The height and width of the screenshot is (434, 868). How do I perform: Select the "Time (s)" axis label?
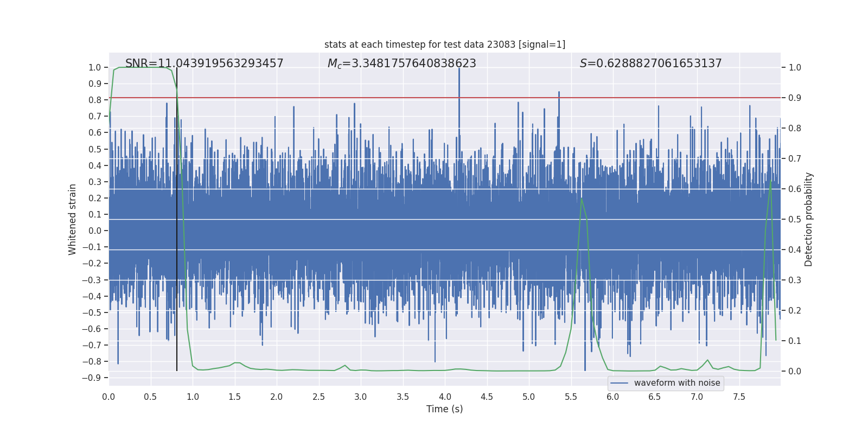point(445,409)
